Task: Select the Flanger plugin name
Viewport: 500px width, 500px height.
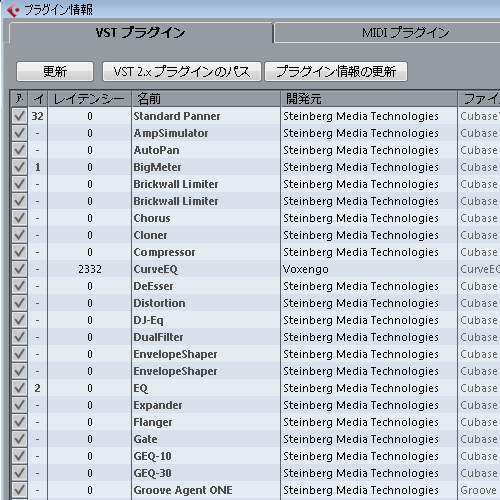Action: [x=153, y=422]
